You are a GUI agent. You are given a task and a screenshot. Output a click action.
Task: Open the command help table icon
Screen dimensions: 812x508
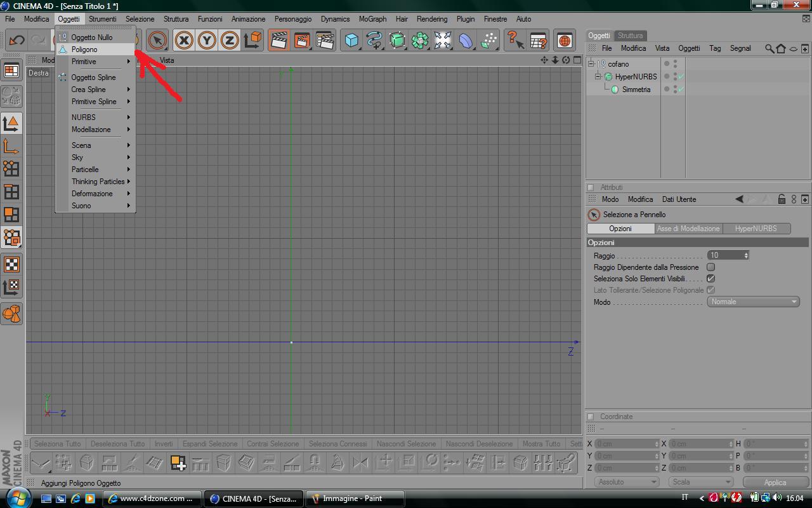pos(539,41)
